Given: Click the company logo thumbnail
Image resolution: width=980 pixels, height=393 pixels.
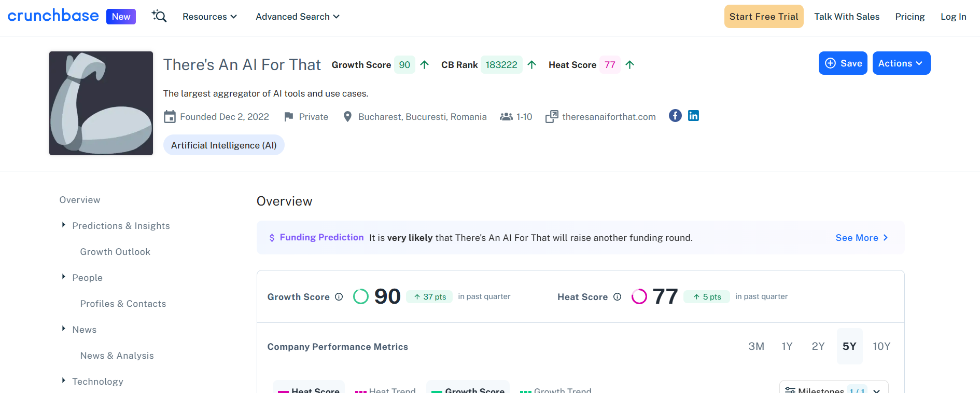Looking at the screenshot, I should coord(101,103).
